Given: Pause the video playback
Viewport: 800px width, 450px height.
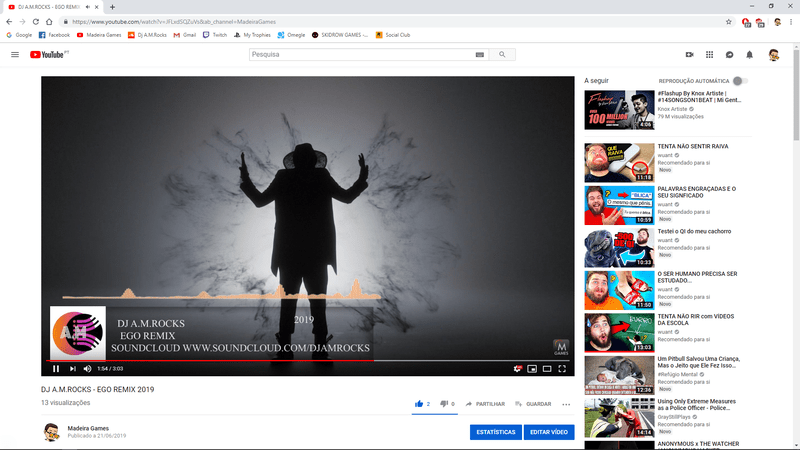Looking at the screenshot, I should (x=55, y=369).
